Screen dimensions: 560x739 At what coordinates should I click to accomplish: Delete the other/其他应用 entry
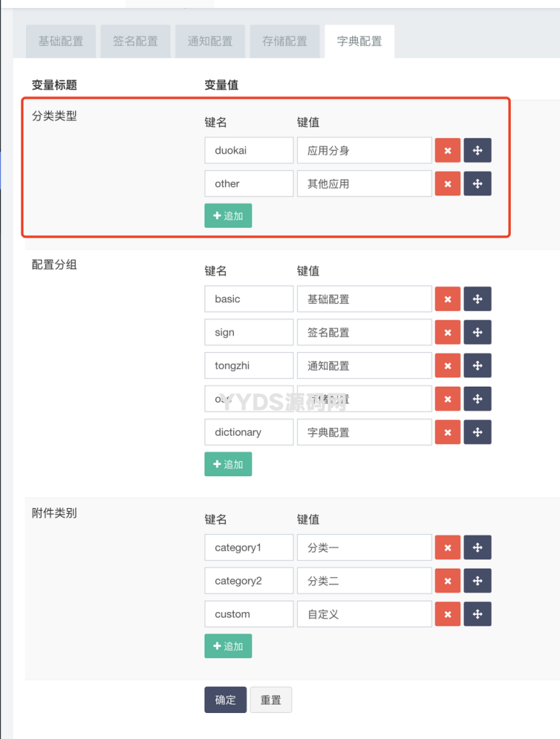click(447, 183)
